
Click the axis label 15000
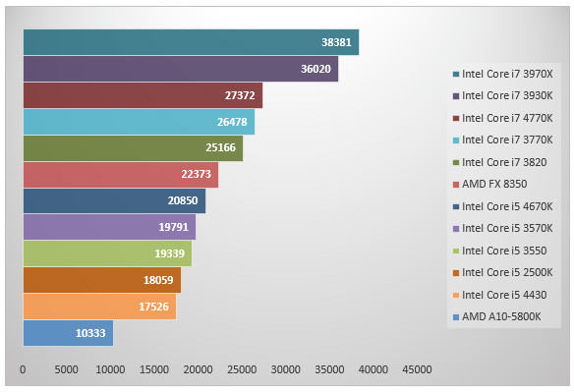(154, 369)
